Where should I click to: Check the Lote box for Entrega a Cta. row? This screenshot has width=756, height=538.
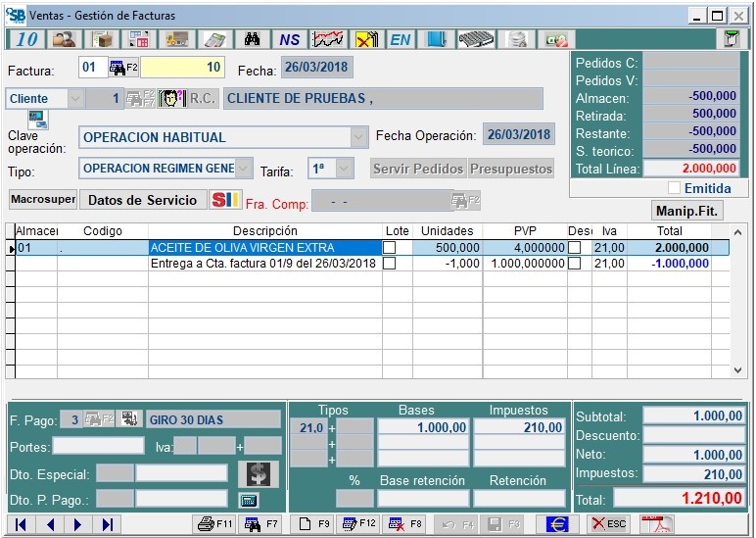[389, 264]
